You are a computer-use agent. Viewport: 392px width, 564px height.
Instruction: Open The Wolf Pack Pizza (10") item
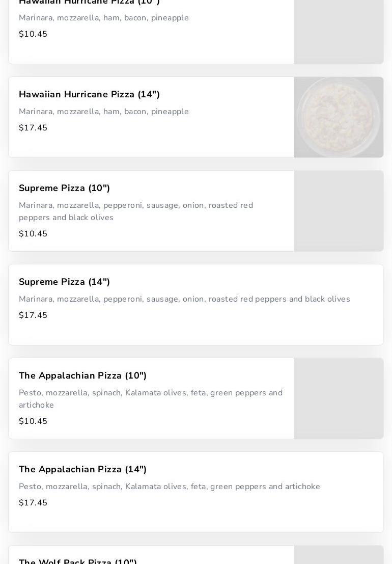[77, 560]
